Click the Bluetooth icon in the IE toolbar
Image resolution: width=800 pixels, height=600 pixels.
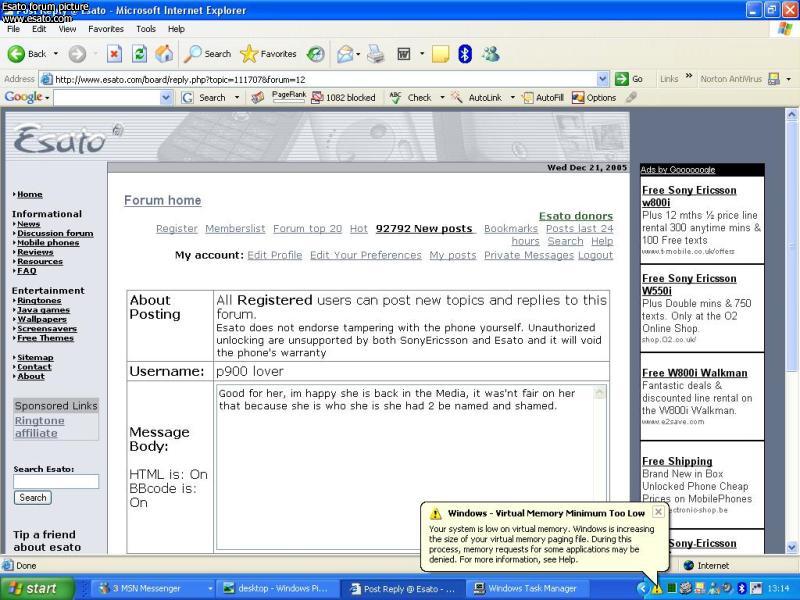coord(465,54)
